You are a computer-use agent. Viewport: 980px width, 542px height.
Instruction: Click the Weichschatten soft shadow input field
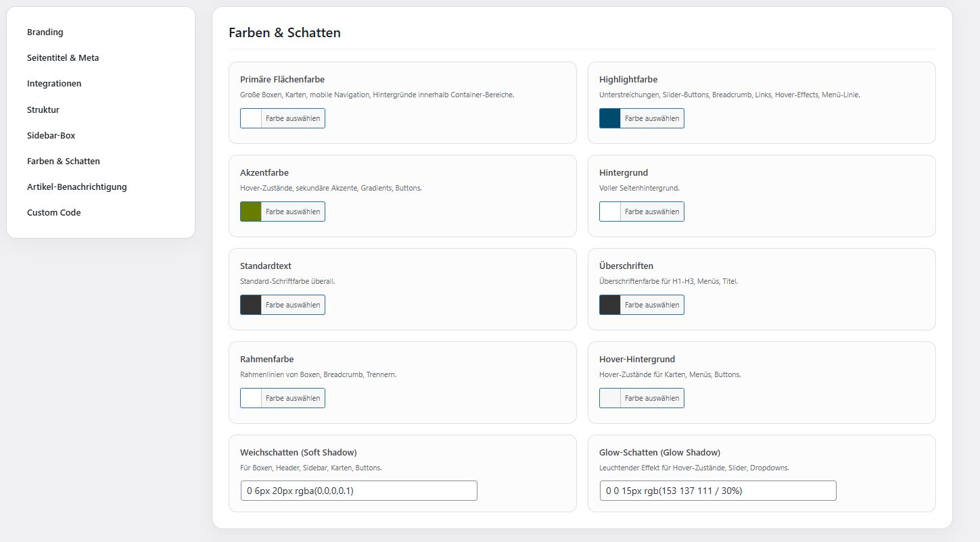pyautogui.click(x=358, y=491)
